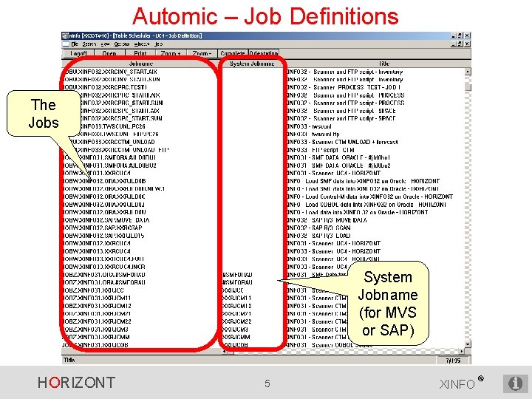The width and height of the screenshot is (532, 399).
Task: Click the document icon beside the File menu
Action: pyautogui.click(x=66, y=44)
